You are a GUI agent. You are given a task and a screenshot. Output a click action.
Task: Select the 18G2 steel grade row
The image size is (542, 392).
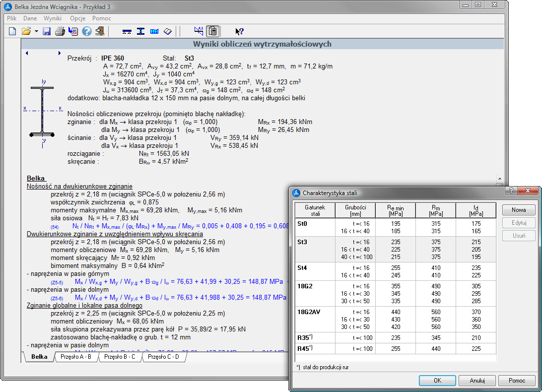(x=305, y=285)
